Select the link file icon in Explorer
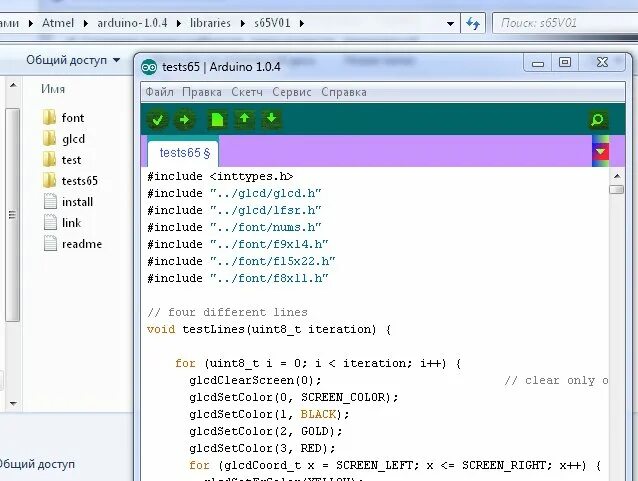Image resolution: width=638 pixels, height=481 pixels. click(50, 223)
